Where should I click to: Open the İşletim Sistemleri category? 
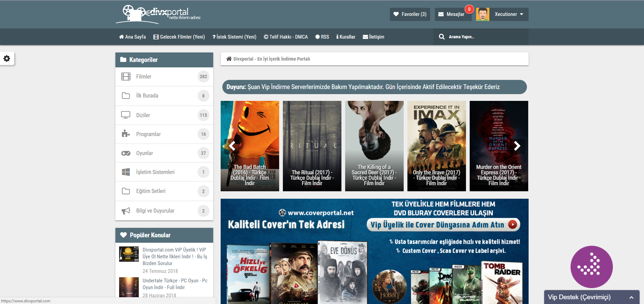164,172
